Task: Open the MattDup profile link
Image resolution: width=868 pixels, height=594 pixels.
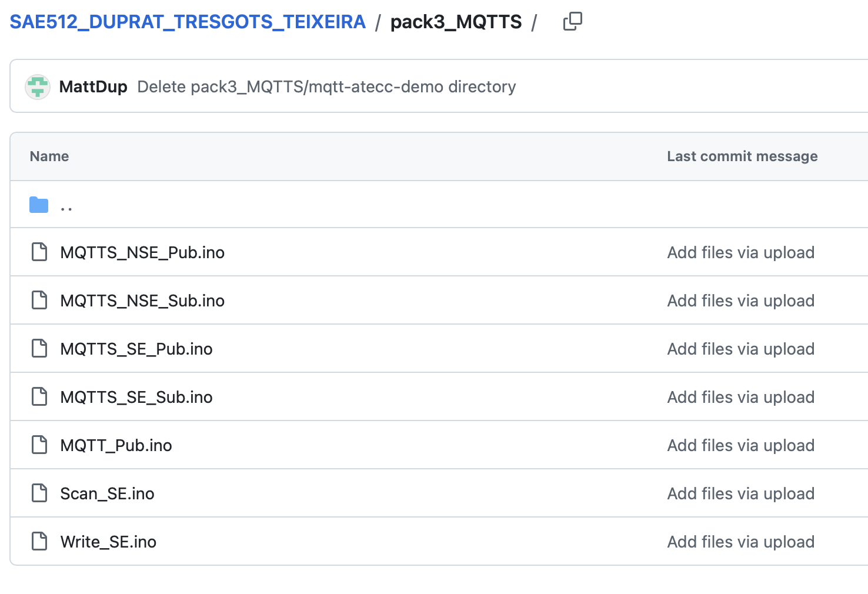Action: point(93,86)
